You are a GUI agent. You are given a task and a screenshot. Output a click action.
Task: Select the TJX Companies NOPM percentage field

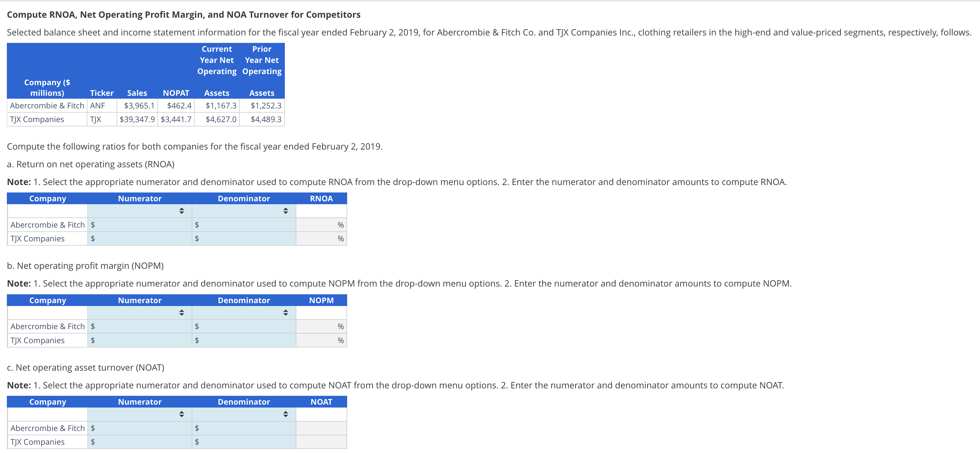coord(321,340)
